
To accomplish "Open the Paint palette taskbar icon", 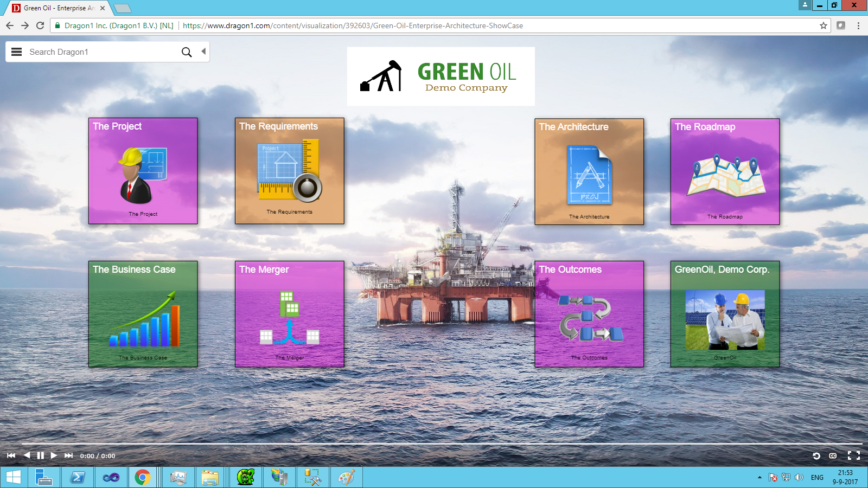I will 346,477.
